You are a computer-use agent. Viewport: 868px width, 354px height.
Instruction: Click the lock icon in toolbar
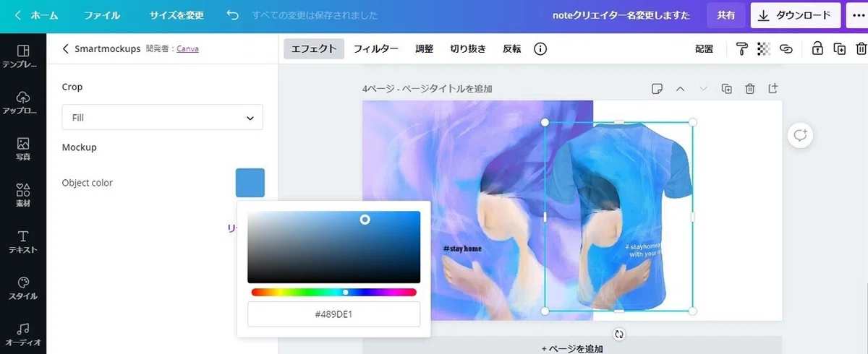[x=817, y=49]
